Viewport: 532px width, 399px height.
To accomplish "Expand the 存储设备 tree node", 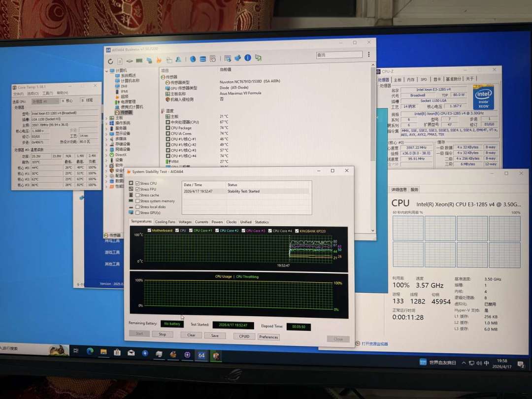I will [x=107, y=144].
